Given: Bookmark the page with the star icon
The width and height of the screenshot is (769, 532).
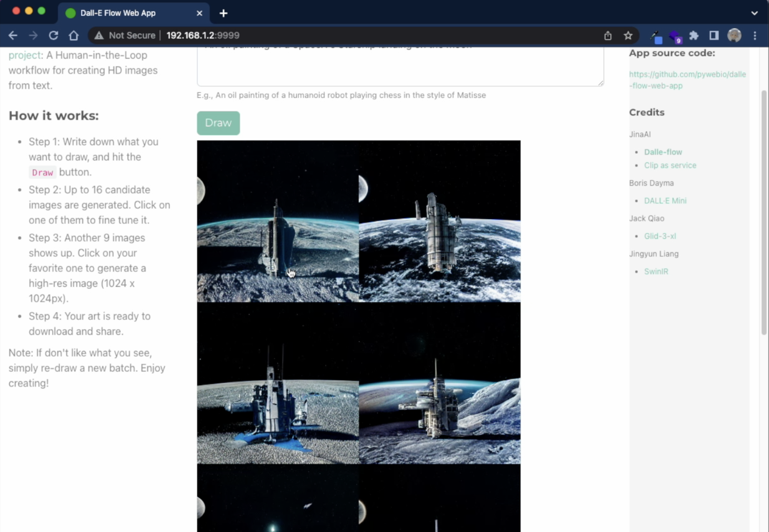Looking at the screenshot, I should click(628, 35).
